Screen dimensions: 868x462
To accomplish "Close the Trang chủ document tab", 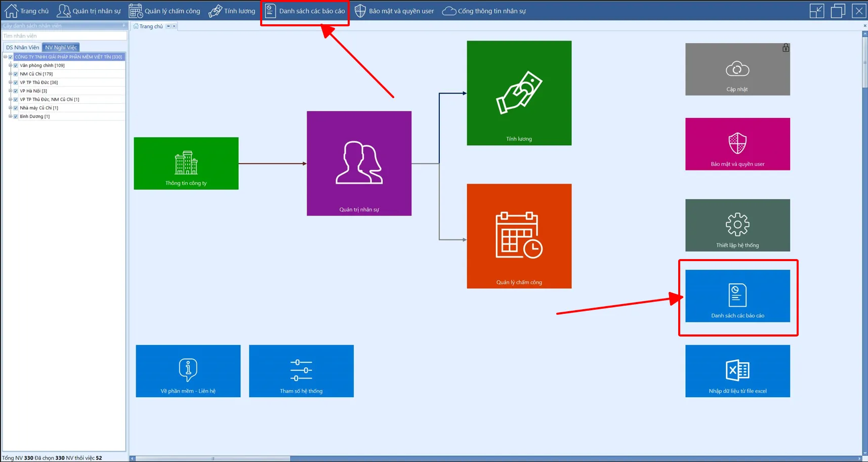I will (174, 26).
